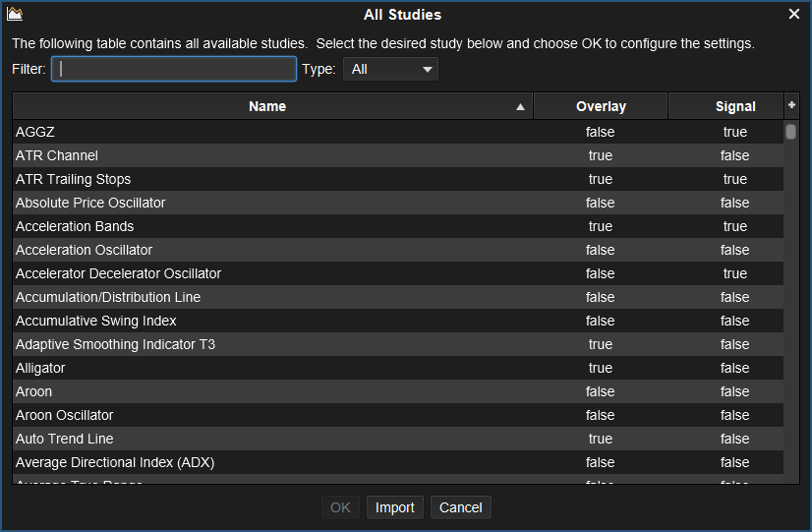The height and width of the screenshot is (532, 812).
Task: Click the crown app icon in title bar
Action: pos(15,14)
